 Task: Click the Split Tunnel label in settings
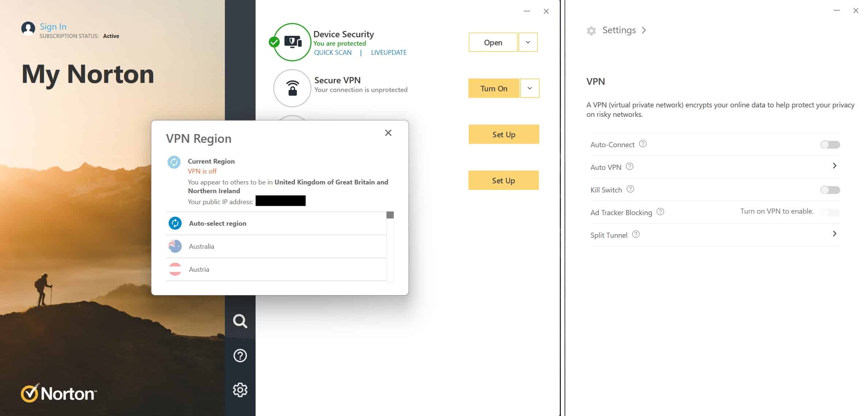click(x=609, y=235)
